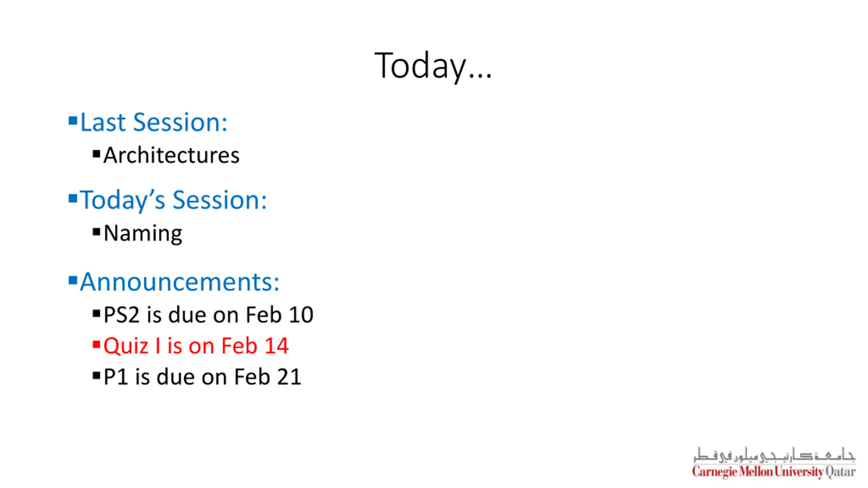868x488 pixels.
Task: Click the blue bullet beside Announcements
Action: pos(73,280)
